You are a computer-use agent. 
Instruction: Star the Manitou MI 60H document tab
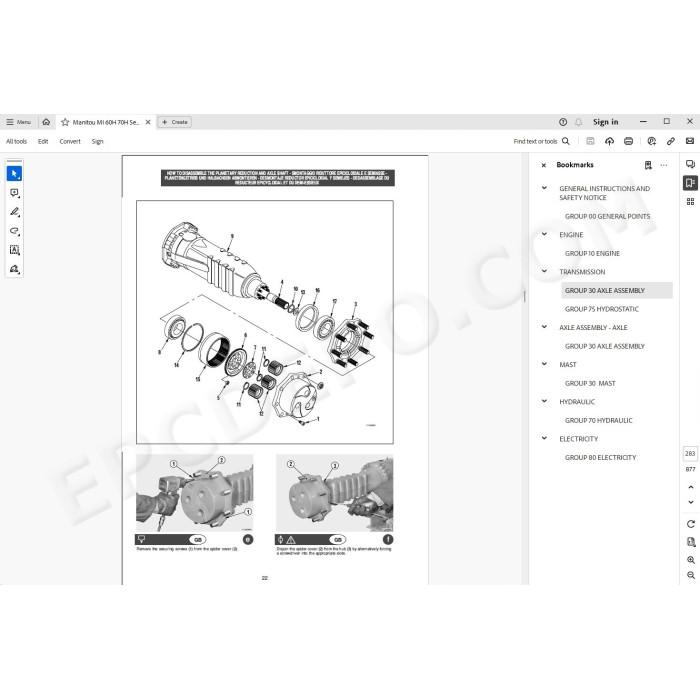click(65, 122)
